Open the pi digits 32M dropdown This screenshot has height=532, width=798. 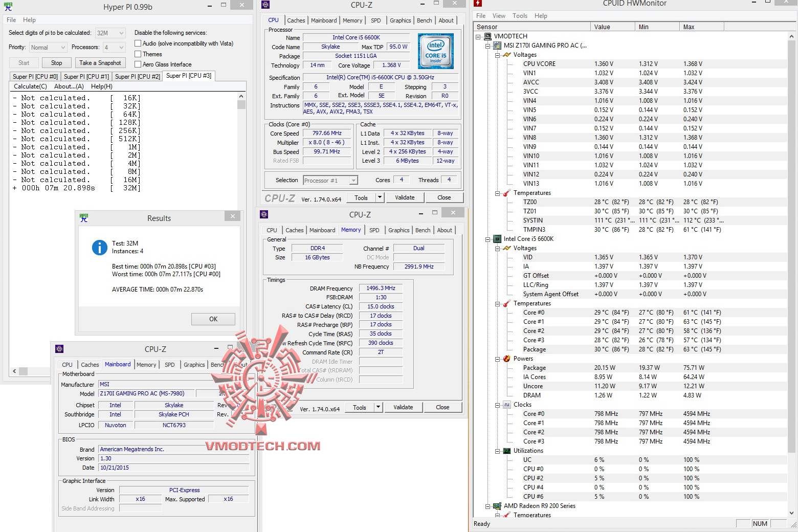110,33
